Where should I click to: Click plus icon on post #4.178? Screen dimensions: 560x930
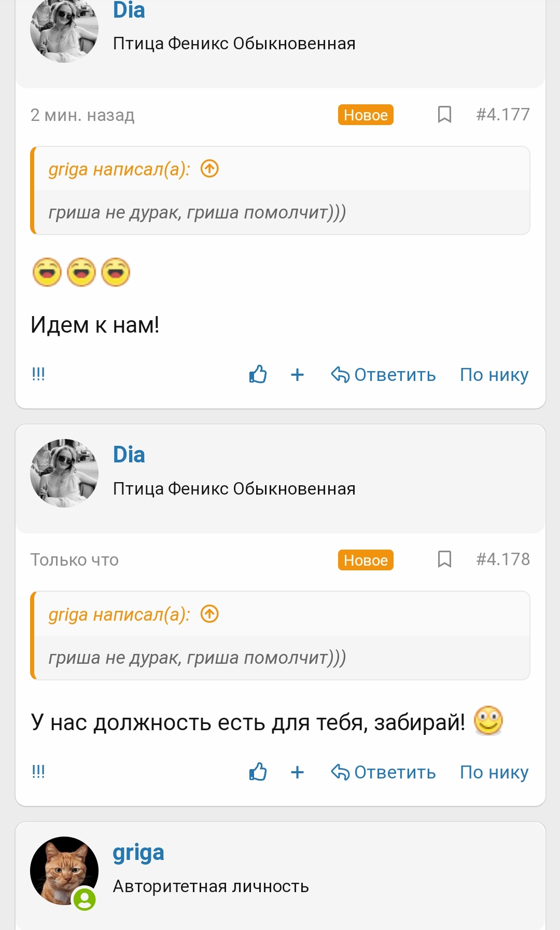(x=297, y=772)
